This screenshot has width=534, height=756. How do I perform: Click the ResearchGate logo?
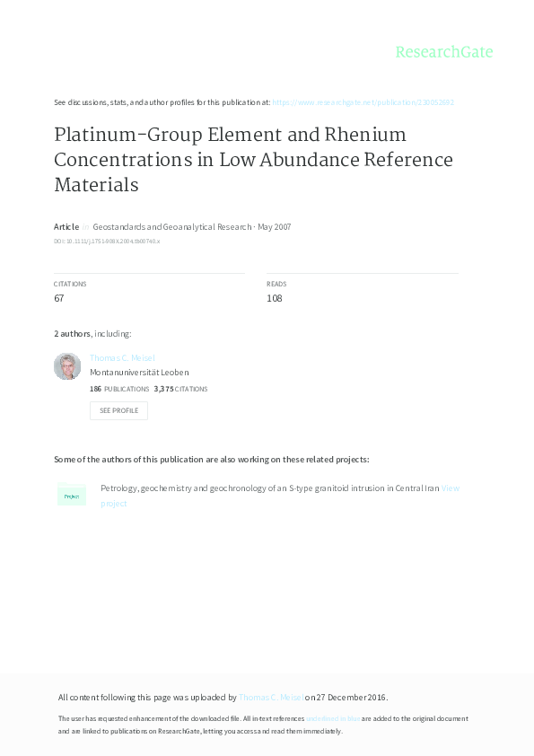point(443,52)
